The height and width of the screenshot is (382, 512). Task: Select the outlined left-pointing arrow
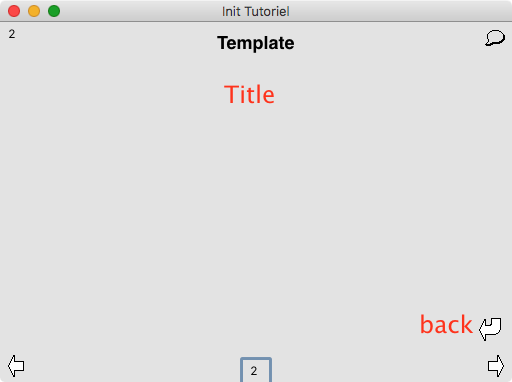coord(16,366)
